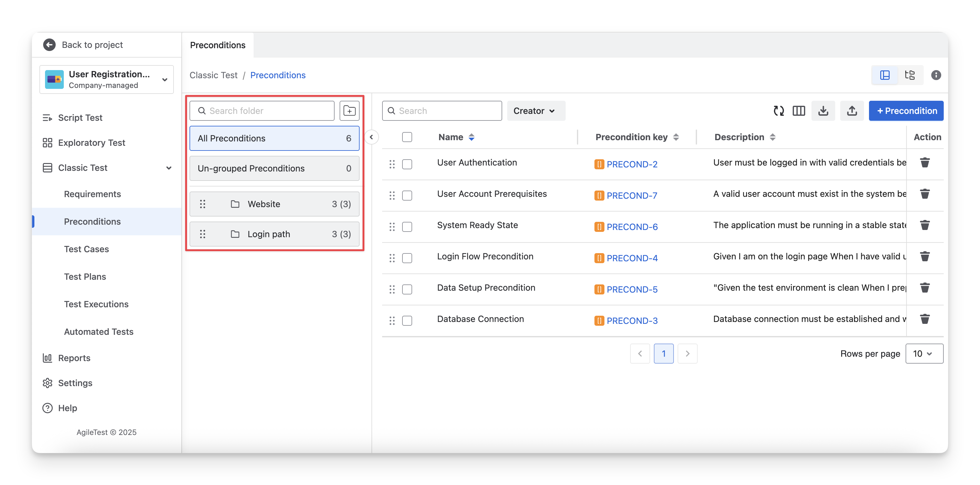Image resolution: width=980 pixels, height=485 pixels.
Task: Delete the User Authentication precondition
Action: click(924, 163)
